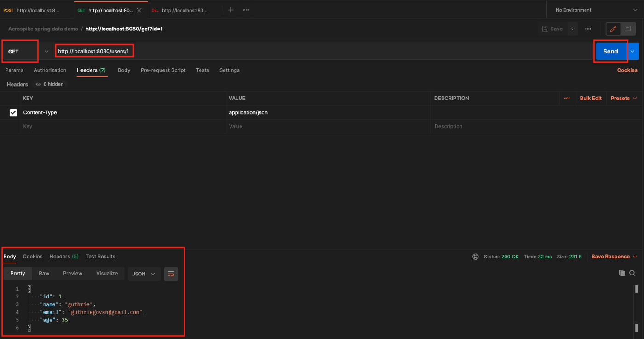Click the network globe icon
The height and width of the screenshot is (339, 644).
click(x=476, y=257)
